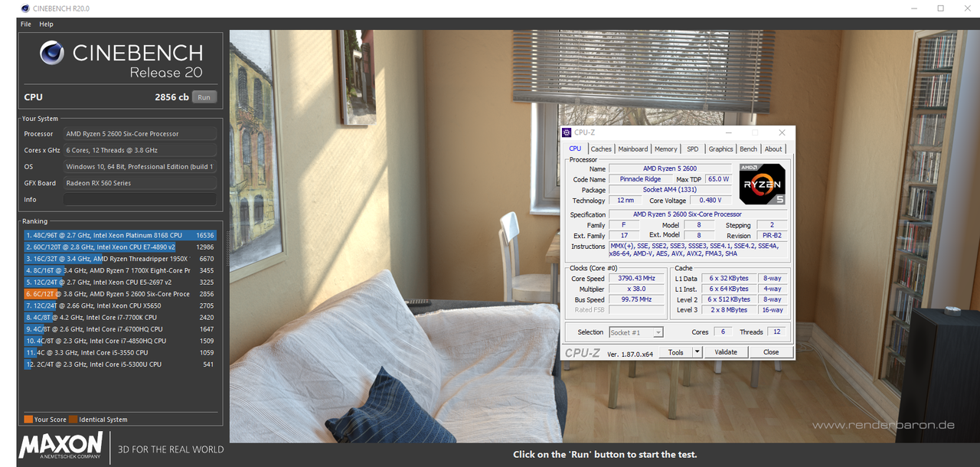The height and width of the screenshot is (467, 980).
Task: Click the Validate button in CPU-Z
Action: pos(726,352)
